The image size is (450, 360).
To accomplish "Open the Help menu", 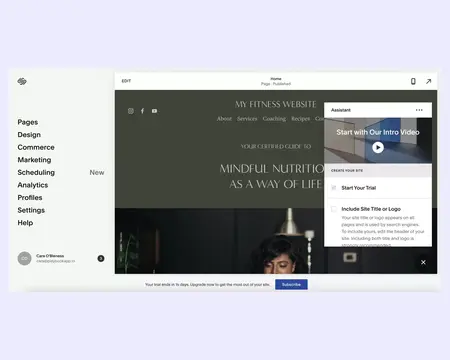I will (25, 223).
